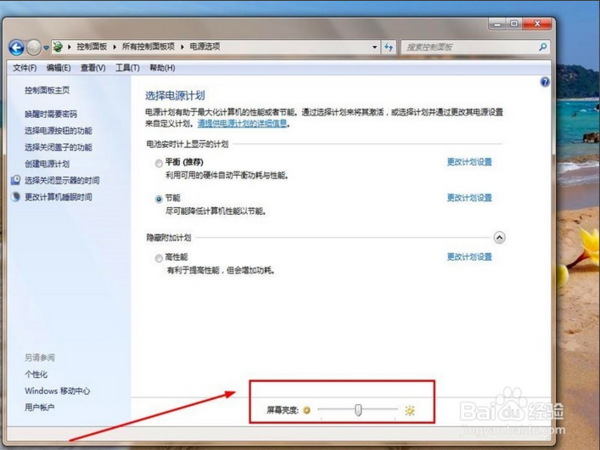
Task: Click the Forward navigation arrow
Action: (x=34, y=48)
